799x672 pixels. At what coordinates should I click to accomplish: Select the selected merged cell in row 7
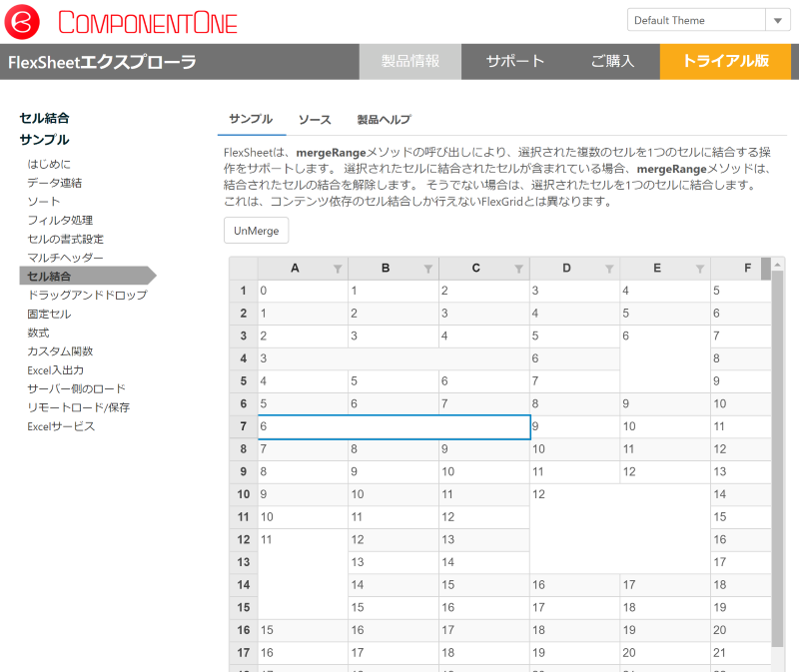[394, 427]
